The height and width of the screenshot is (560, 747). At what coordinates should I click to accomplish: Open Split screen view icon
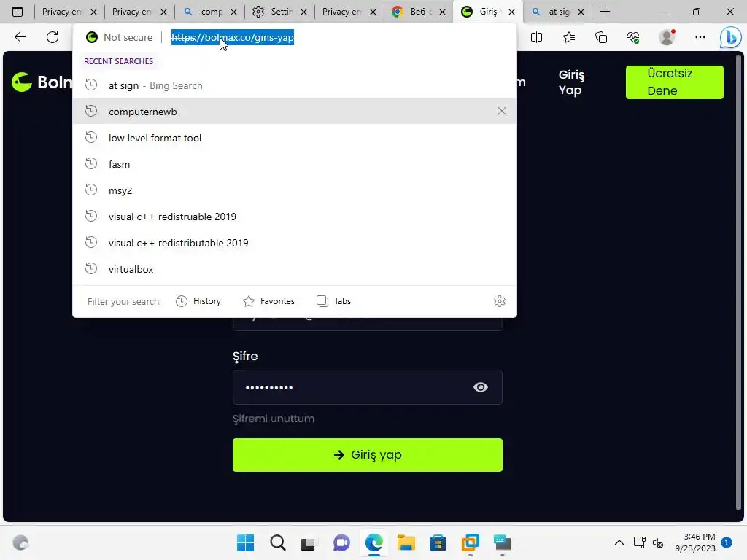point(536,37)
